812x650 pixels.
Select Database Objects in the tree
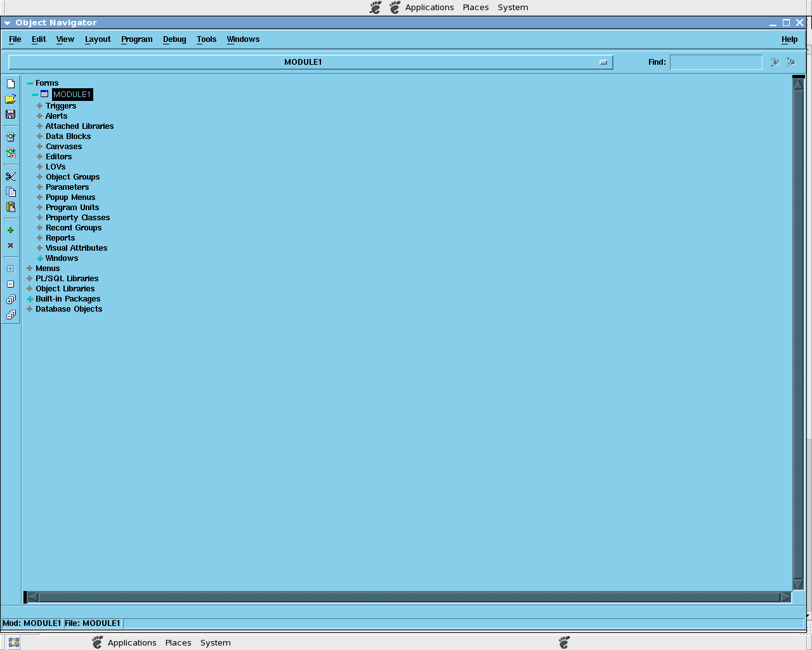69,309
